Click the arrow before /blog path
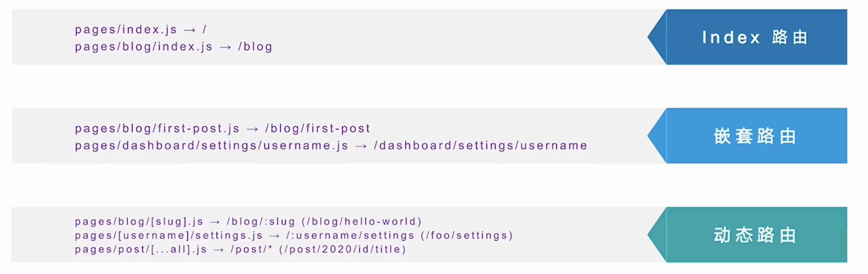Viewport: 868px width, 274px height. tap(225, 47)
